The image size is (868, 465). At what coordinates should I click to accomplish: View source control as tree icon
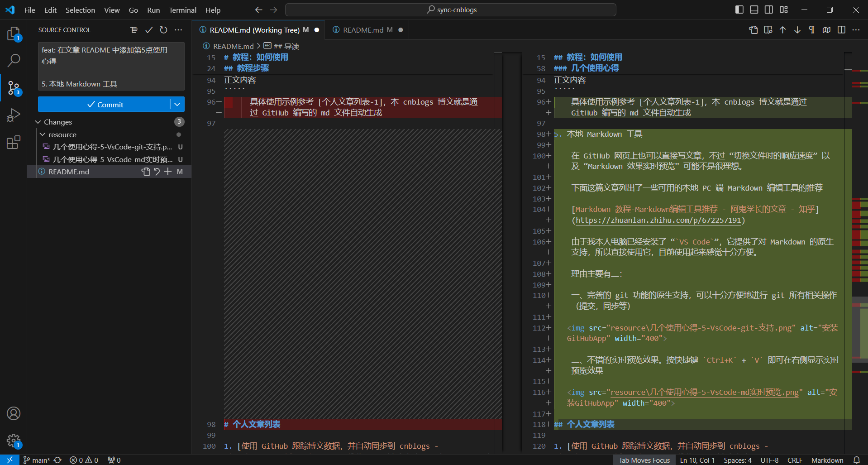[134, 30]
